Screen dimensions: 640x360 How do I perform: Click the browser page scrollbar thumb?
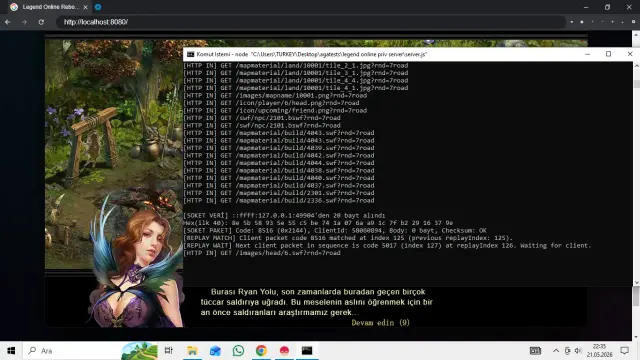pos(636,296)
